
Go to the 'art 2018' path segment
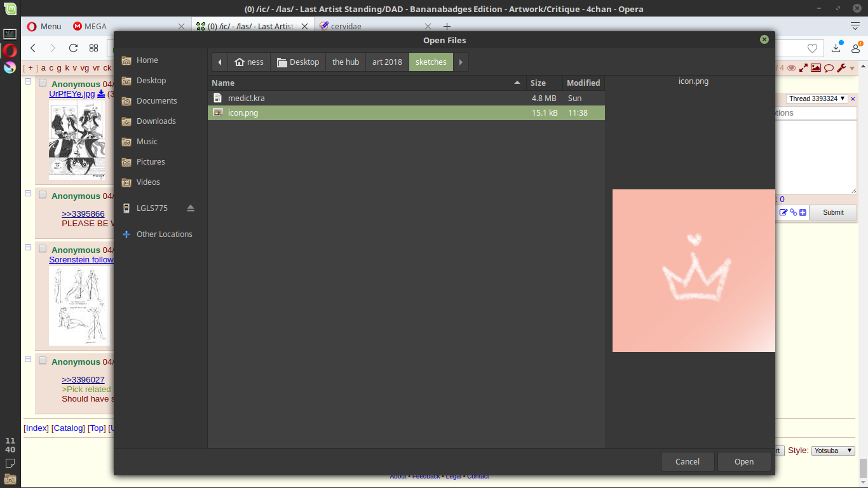[x=387, y=62]
